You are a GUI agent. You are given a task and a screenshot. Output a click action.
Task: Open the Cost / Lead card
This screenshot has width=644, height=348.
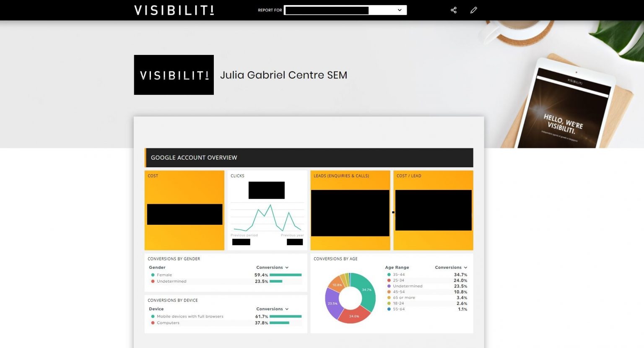click(433, 210)
